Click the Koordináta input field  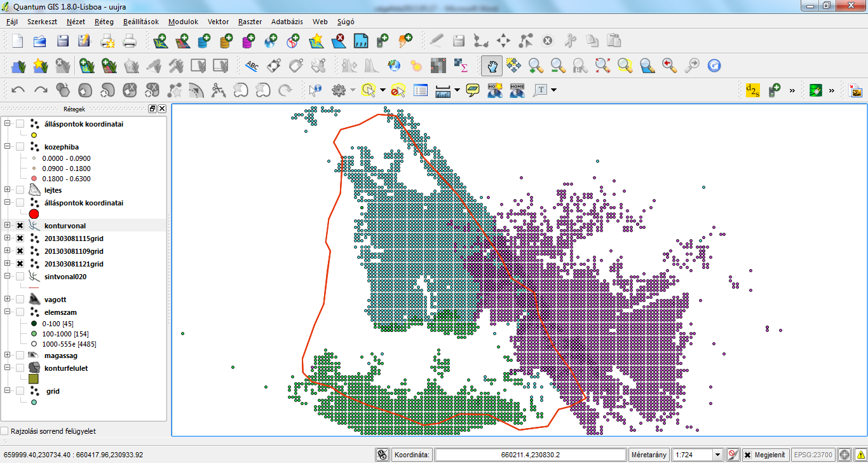point(530,455)
